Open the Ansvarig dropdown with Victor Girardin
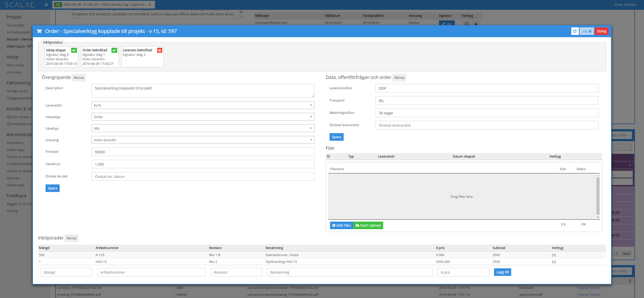This screenshot has width=644, height=298. coord(203,140)
